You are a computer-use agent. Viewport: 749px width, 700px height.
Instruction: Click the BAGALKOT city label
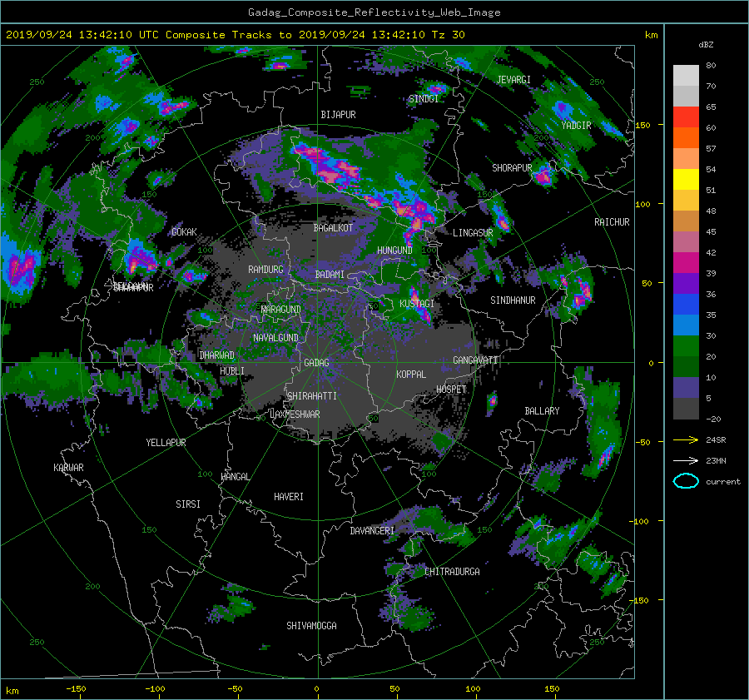(x=333, y=228)
